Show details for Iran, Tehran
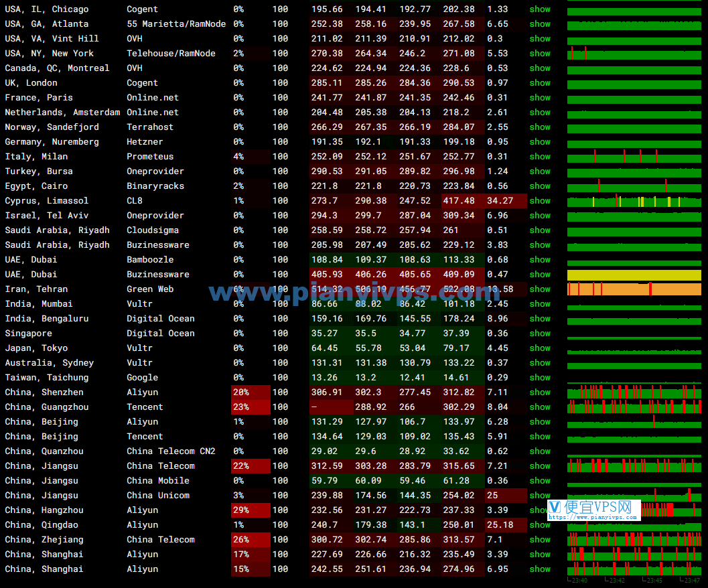This screenshot has width=708, height=588. point(540,289)
